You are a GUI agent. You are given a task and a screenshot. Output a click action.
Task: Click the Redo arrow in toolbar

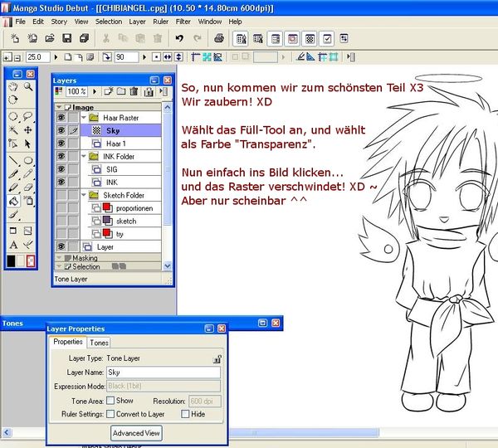coord(198,38)
